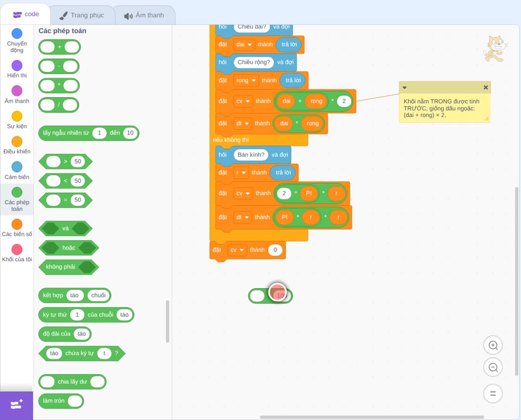Zoom in on the workspace

(x=493, y=345)
